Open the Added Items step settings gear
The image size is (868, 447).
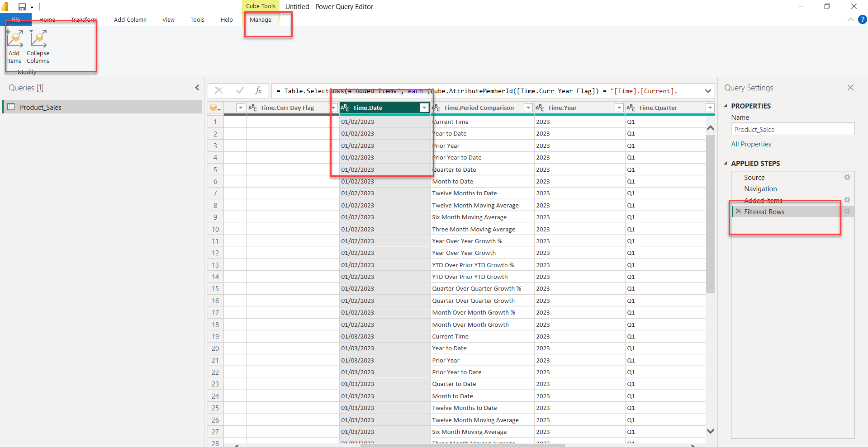tap(847, 200)
